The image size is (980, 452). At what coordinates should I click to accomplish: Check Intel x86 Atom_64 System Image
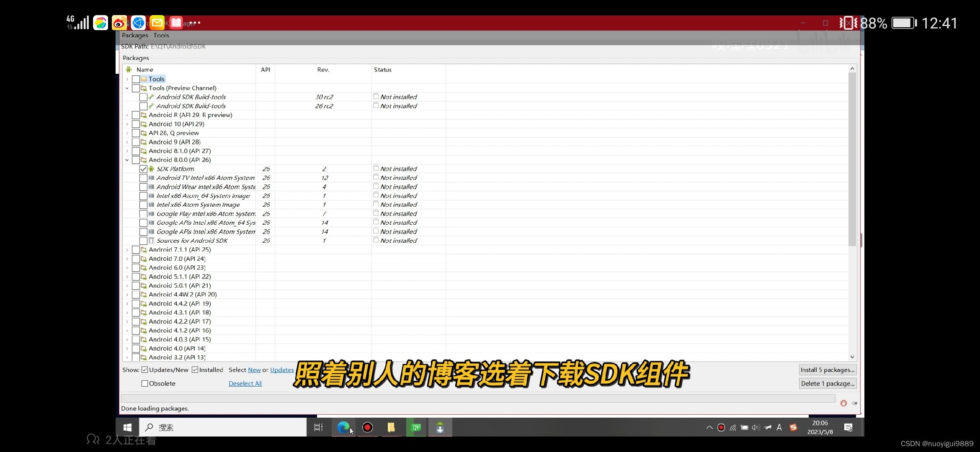pos(144,196)
